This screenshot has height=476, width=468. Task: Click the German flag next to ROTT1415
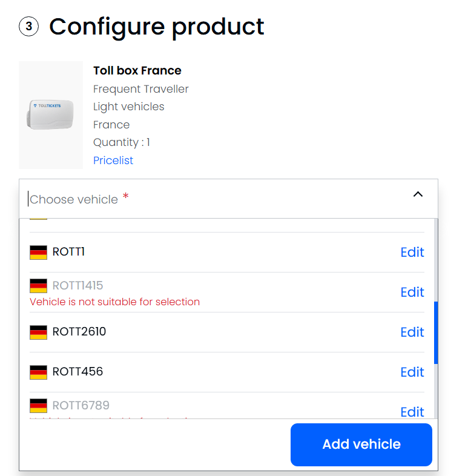38,286
